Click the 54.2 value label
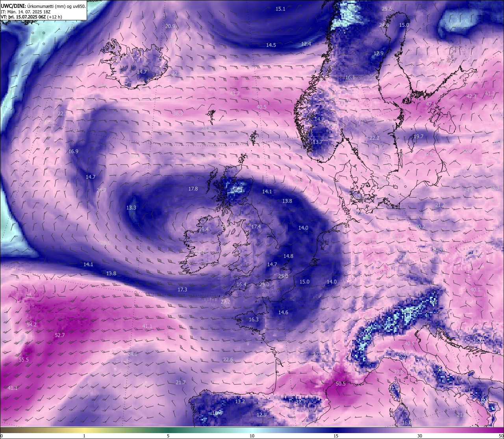This screenshot has width=504, height=439. (31, 324)
